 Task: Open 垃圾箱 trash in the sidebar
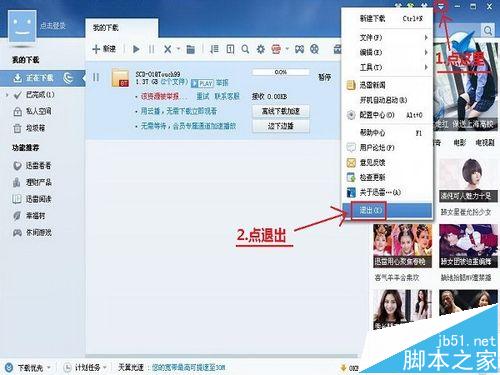point(35,128)
